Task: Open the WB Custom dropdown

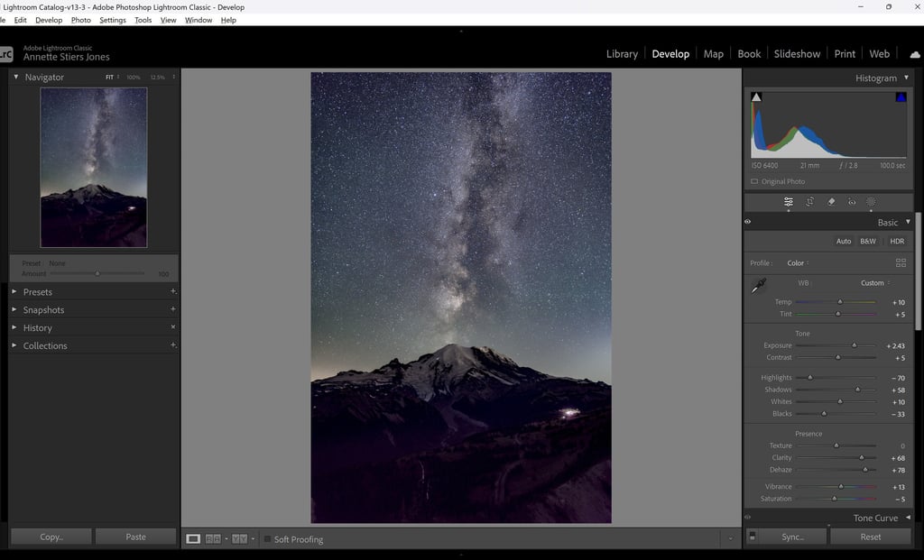Action: (x=875, y=282)
